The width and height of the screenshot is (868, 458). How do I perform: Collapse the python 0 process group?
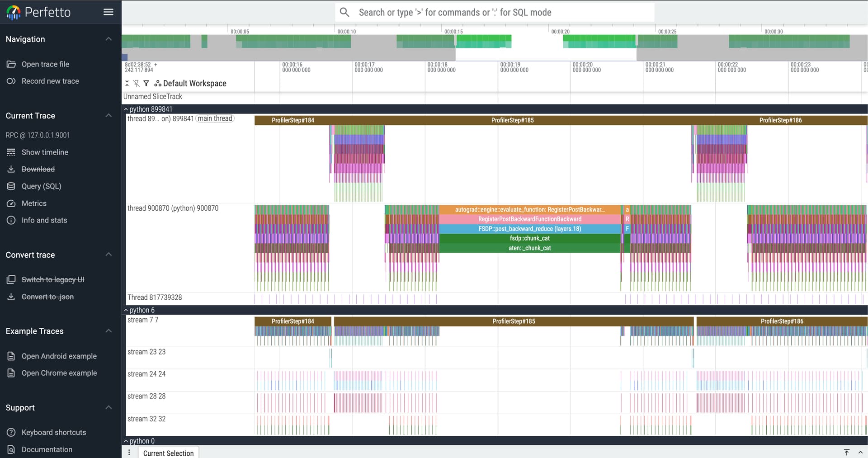pos(126,441)
